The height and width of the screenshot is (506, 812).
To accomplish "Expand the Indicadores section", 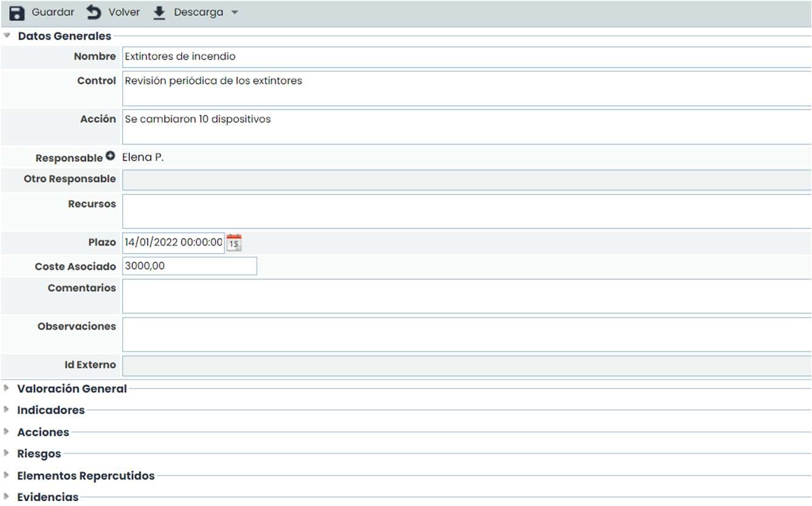I will click(x=7, y=410).
